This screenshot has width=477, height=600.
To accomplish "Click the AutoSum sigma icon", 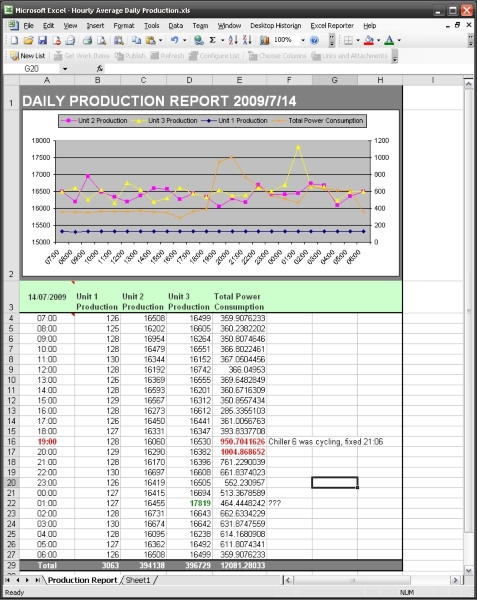I will click(x=213, y=40).
